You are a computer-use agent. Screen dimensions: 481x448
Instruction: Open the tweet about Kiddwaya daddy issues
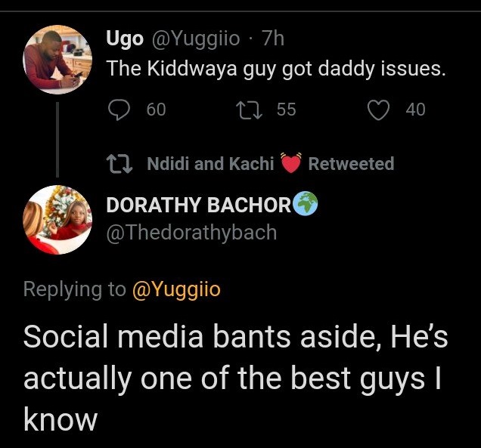point(276,69)
